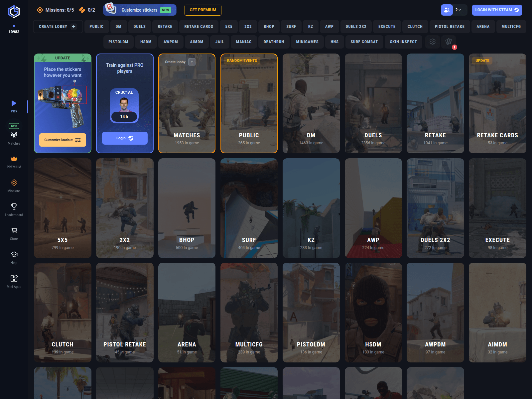Click LOGIN WITH STEAM

pos(497,10)
